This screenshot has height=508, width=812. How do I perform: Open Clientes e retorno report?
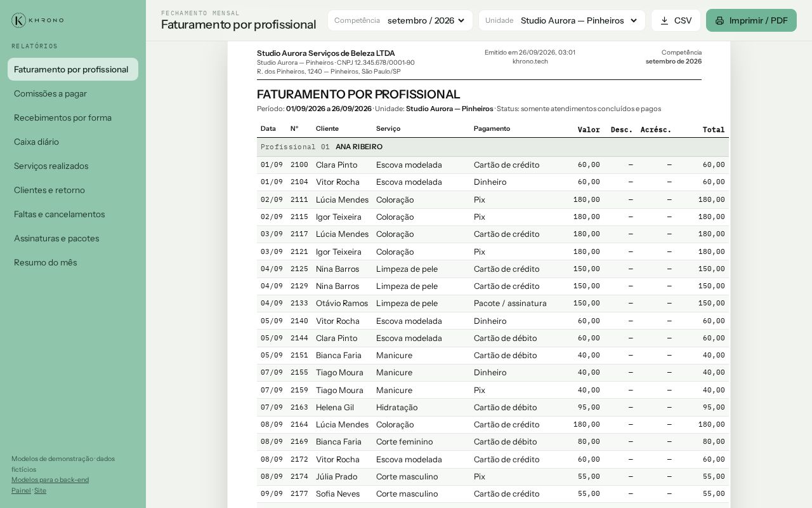click(x=73, y=190)
